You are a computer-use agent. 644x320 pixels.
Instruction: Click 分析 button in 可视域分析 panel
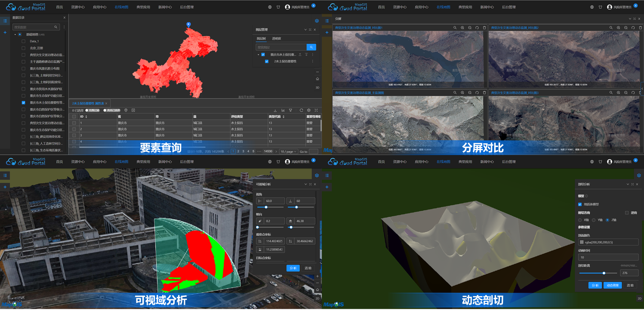click(293, 268)
